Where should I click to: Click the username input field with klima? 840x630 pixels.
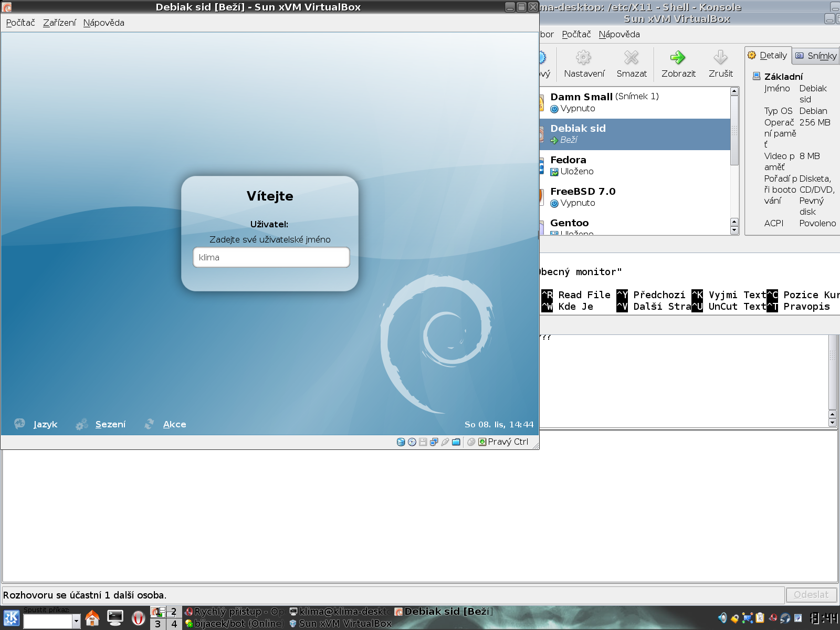click(x=271, y=257)
